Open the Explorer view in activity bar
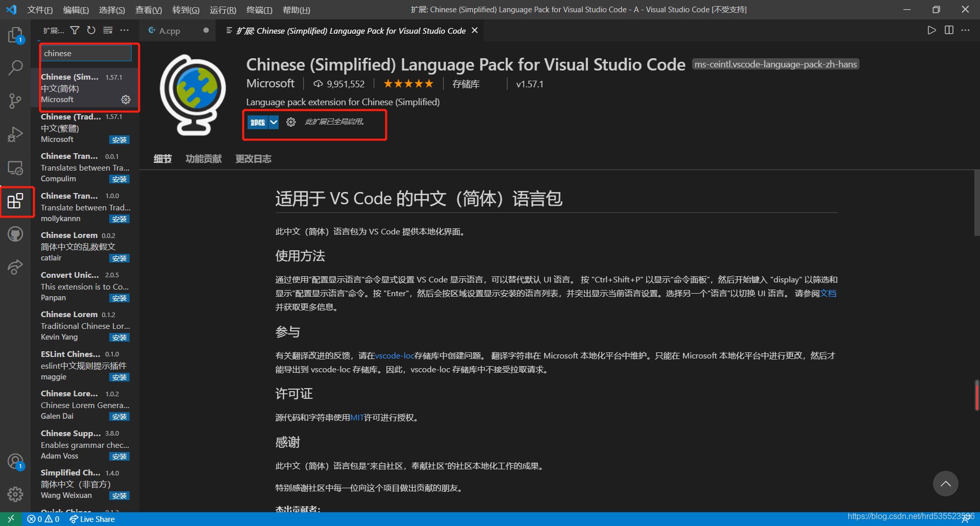The width and height of the screenshot is (980, 526). (x=15, y=35)
